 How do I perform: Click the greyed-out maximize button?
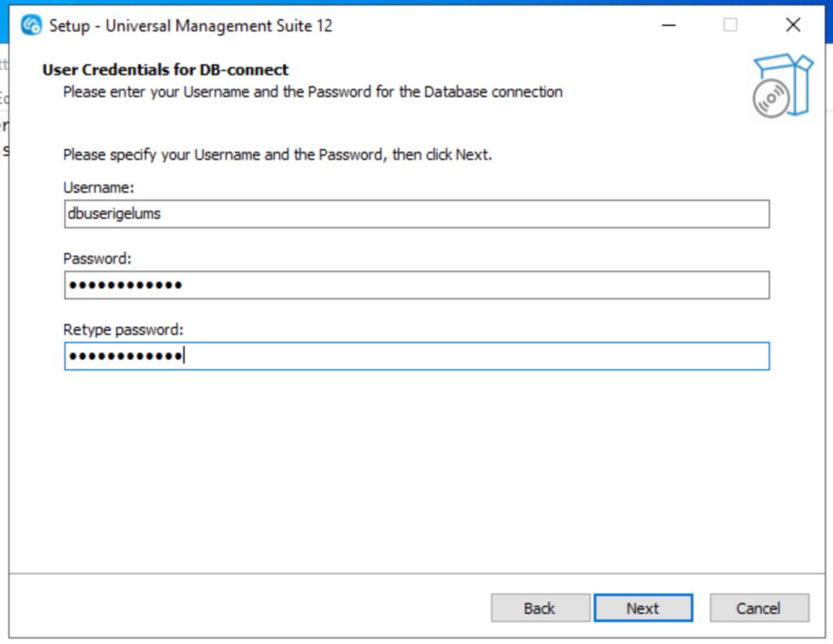[731, 25]
